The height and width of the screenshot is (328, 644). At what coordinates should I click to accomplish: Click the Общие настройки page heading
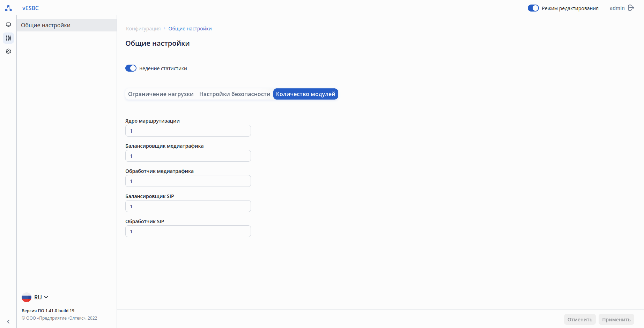(157, 43)
